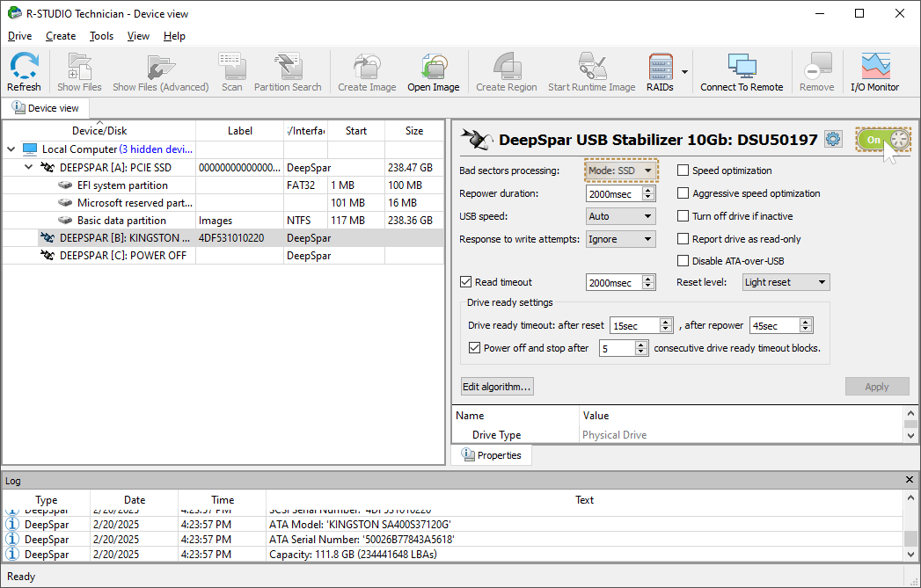The height and width of the screenshot is (588, 921).
Task: Open the Help menu
Action: tap(174, 36)
